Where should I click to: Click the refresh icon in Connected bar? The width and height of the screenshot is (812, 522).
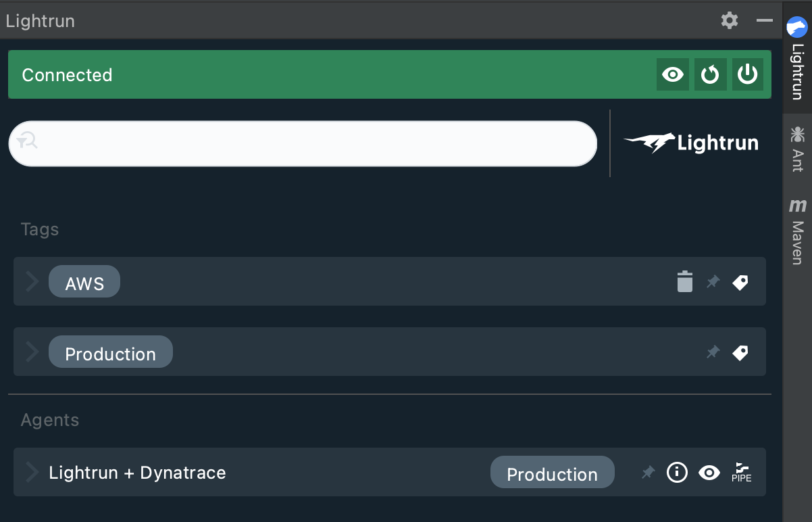[x=710, y=74]
